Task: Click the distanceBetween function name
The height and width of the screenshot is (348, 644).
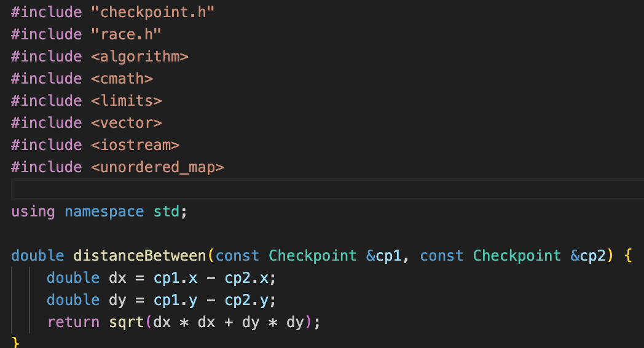Action: pos(139,256)
